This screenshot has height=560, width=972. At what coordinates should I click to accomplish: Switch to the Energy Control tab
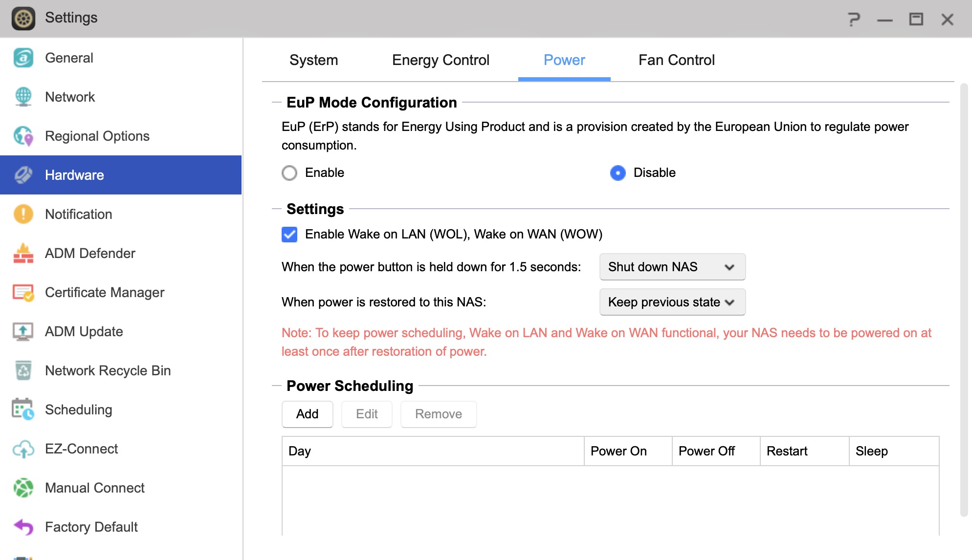coord(441,60)
